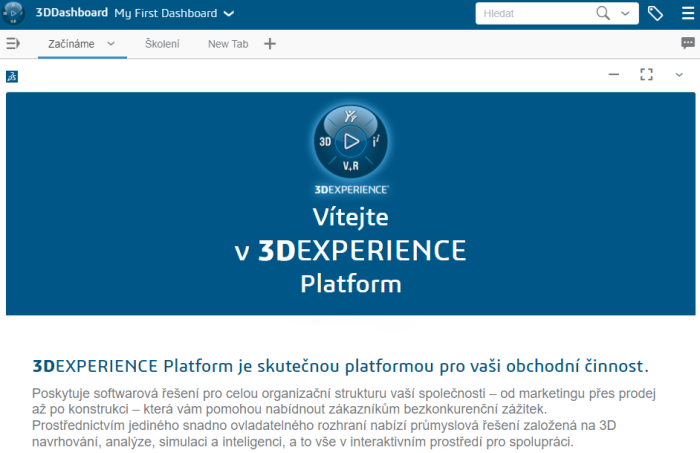
Task: Open the Začínáme tab chevron menu
Action: click(111, 44)
